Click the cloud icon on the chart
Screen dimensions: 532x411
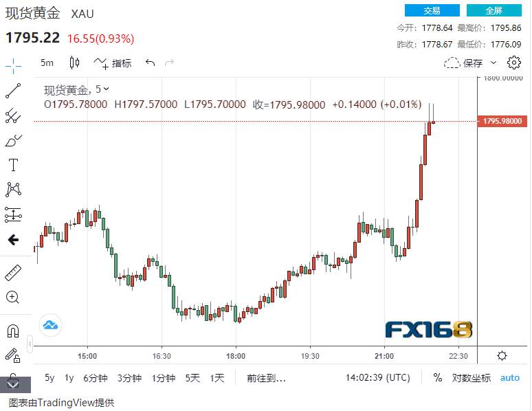click(50, 326)
